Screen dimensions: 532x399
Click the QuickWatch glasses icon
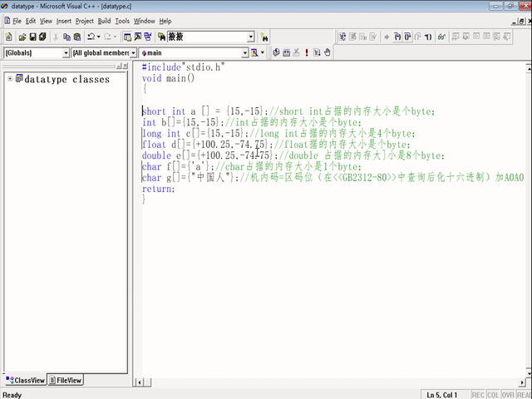tap(441, 37)
